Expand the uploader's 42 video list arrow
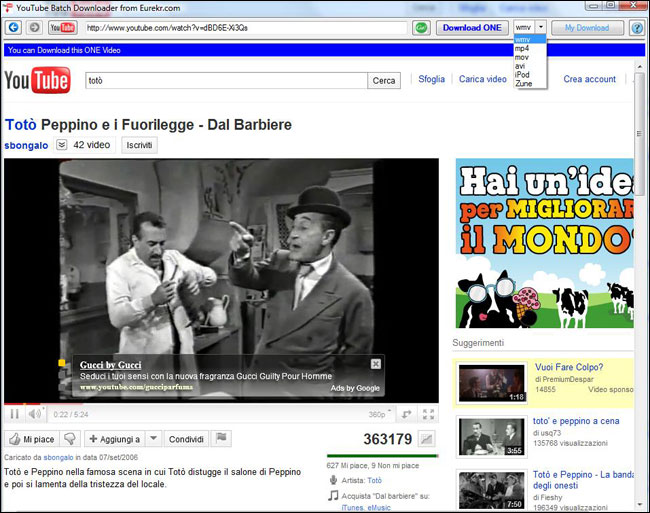Image resolution: width=650 pixels, height=513 pixels. tap(61, 145)
